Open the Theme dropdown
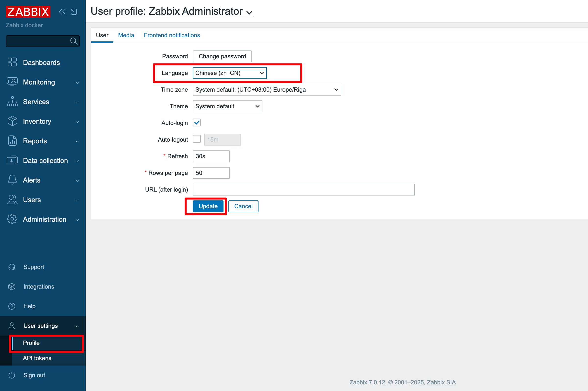Viewport: 588px width, 391px height. (x=227, y=106)
